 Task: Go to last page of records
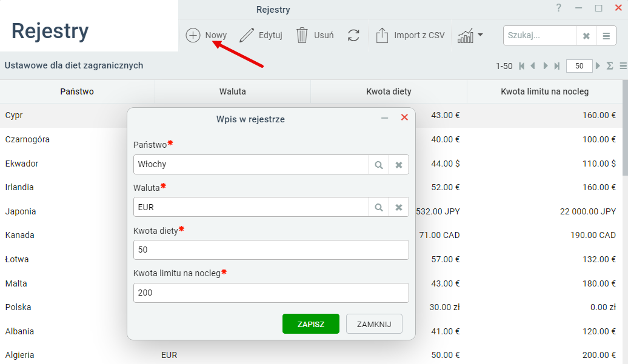556,66
